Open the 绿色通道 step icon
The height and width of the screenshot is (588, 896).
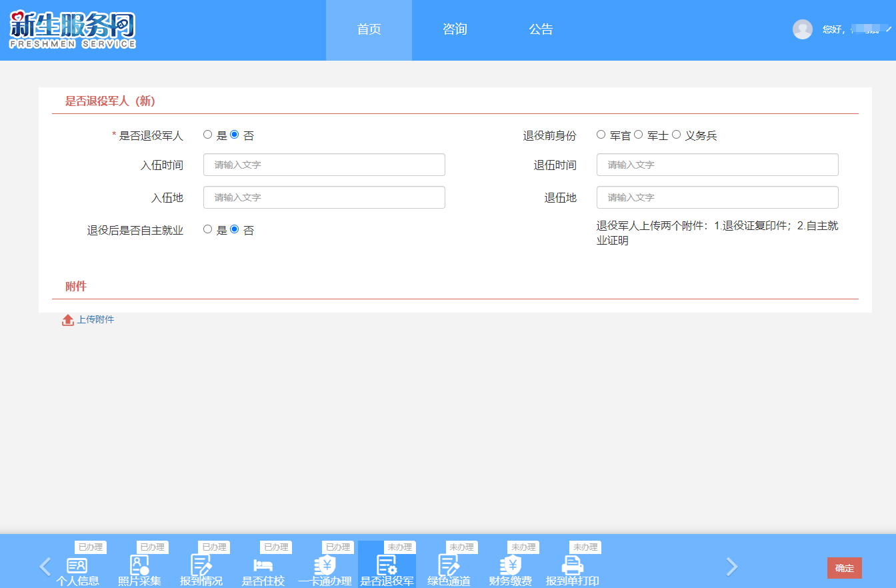point(449,565)
